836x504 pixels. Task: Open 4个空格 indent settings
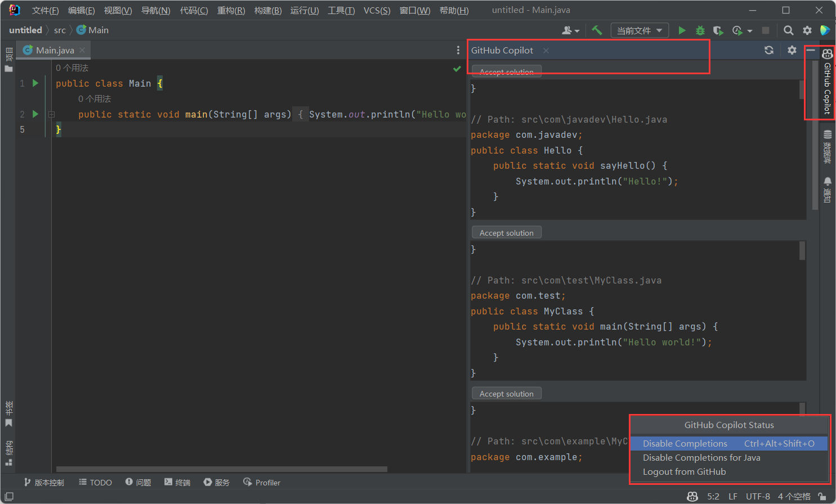coord(794,497)
